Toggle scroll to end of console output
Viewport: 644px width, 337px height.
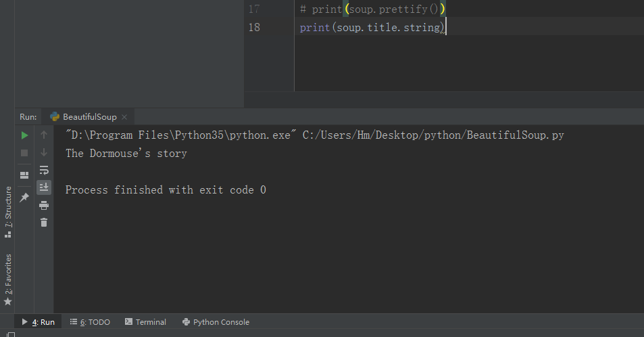tap(44, 187)
